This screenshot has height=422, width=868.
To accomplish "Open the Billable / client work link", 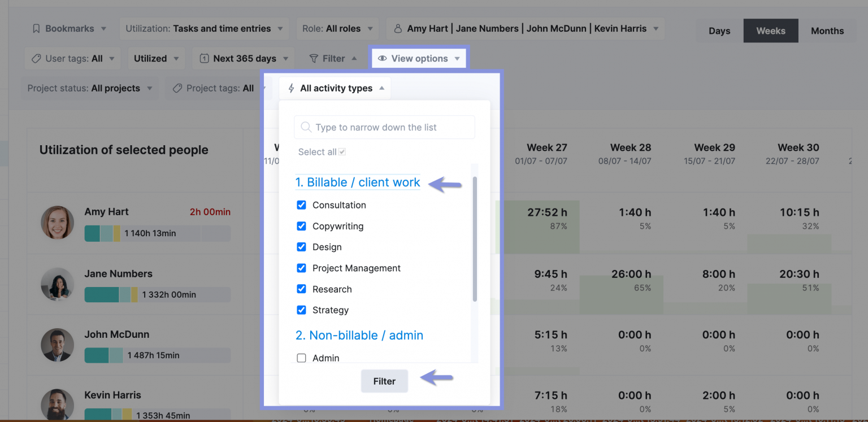I will click(x=357, y=182).
